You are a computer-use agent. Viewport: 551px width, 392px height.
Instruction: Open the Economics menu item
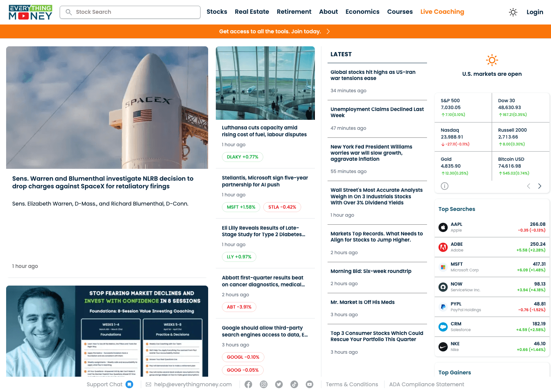(362, 12)
